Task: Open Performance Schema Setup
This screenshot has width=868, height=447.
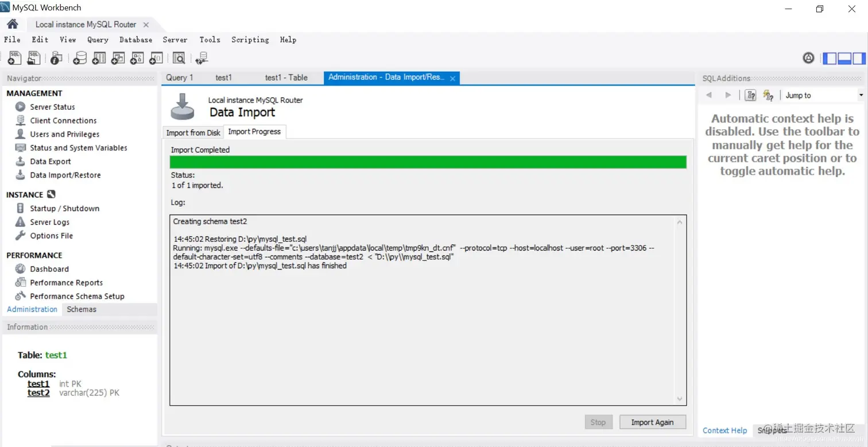Action: (x=77, y=296)
